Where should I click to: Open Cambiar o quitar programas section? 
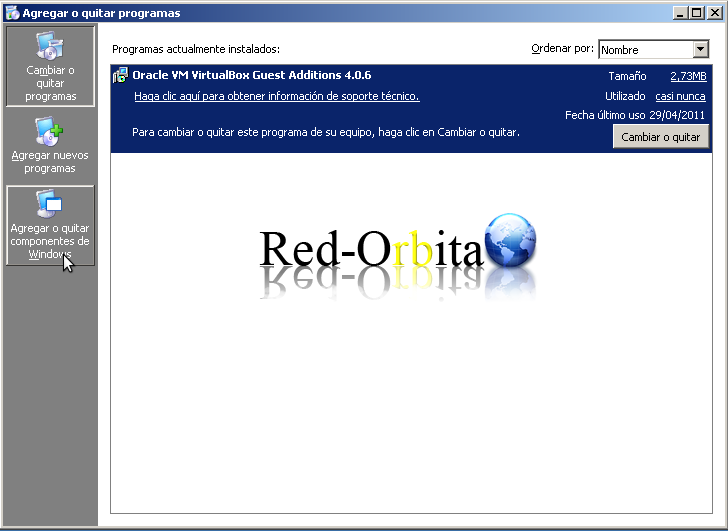click(x=50, y=66)
